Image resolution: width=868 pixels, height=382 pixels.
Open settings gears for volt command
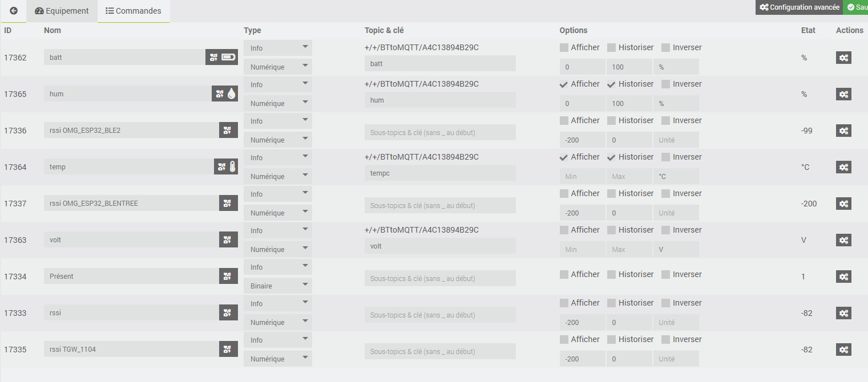(843, 240)
